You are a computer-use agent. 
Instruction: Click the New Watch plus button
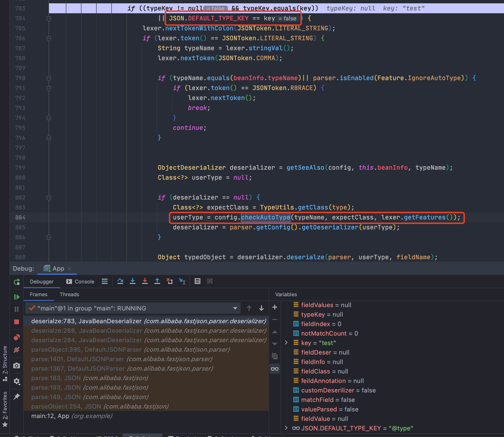[275, 307]
